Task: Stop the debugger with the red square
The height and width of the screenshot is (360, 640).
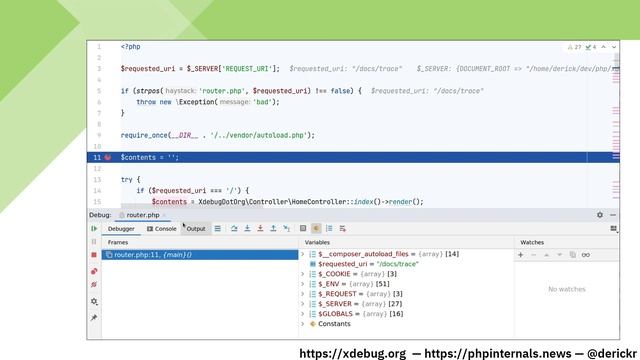Action: [x=94, y=255]
